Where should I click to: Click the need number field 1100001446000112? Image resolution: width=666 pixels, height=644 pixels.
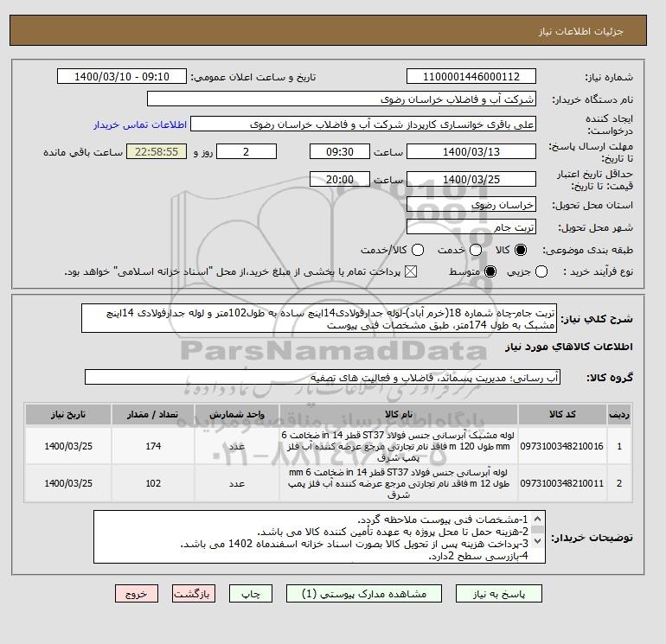471,76
